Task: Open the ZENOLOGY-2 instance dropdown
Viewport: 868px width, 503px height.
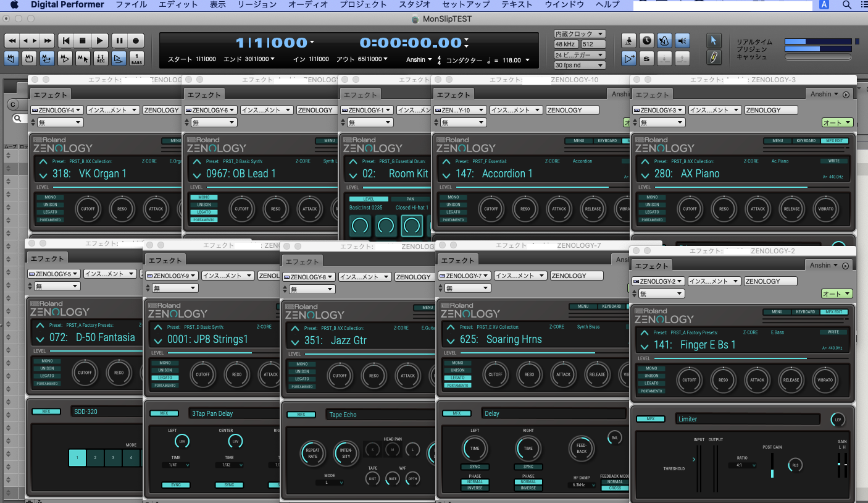Action: 659,281
